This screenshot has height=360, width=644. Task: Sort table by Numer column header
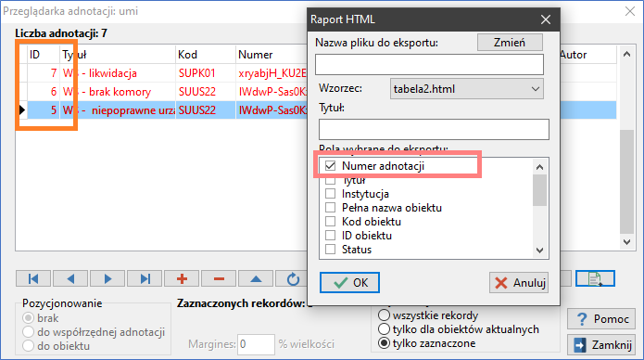[x=271, y=55]
